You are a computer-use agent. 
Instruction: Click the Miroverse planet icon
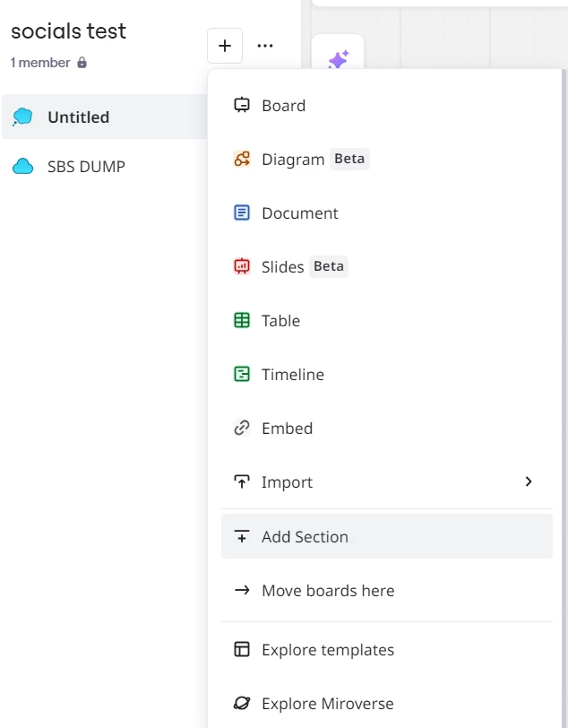pyautogui.click(x=242, y=703)
